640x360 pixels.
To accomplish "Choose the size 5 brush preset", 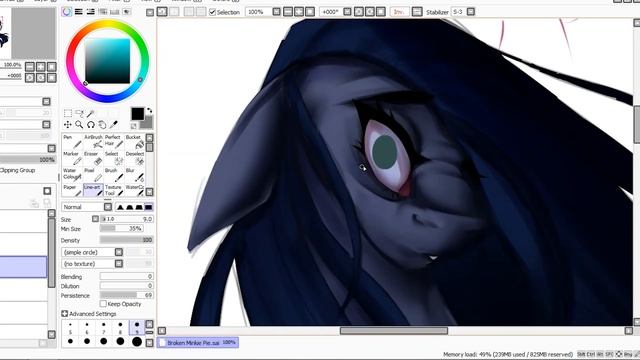I will [x=70, y=327].
